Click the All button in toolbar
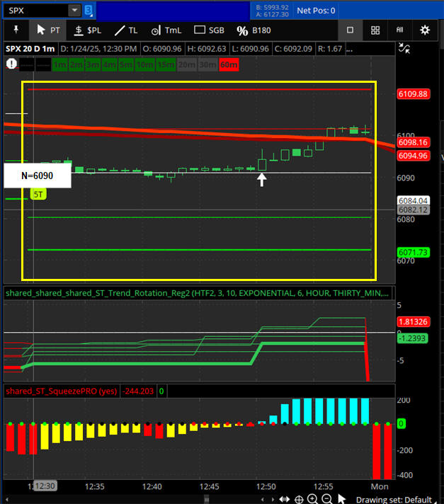The width and height of the screenshot is (444, 504). pos(399,30)
